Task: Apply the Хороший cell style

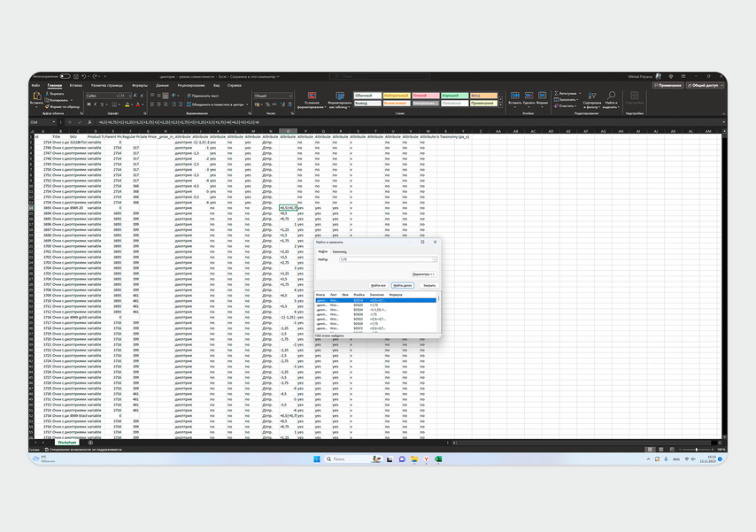Action: [x=455, y=96]
